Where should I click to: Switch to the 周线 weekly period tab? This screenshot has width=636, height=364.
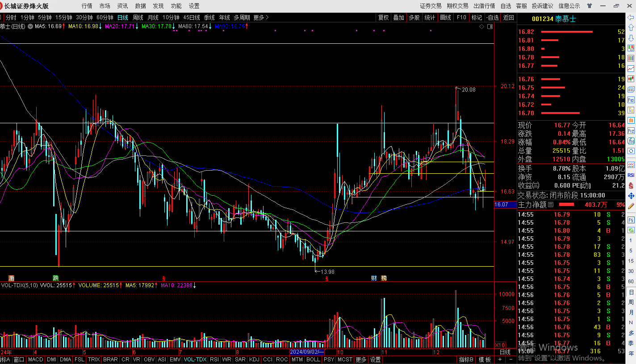(x=138, y=17)
